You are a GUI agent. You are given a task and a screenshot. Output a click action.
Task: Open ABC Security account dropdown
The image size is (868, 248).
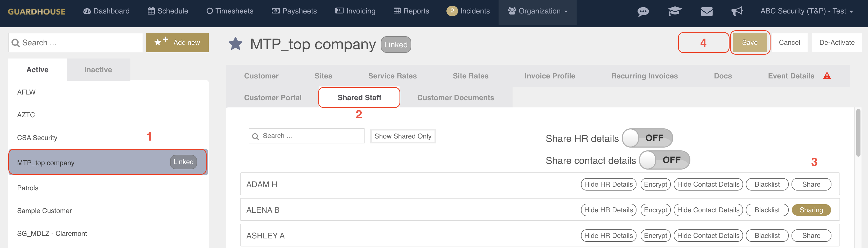(806, 11)
